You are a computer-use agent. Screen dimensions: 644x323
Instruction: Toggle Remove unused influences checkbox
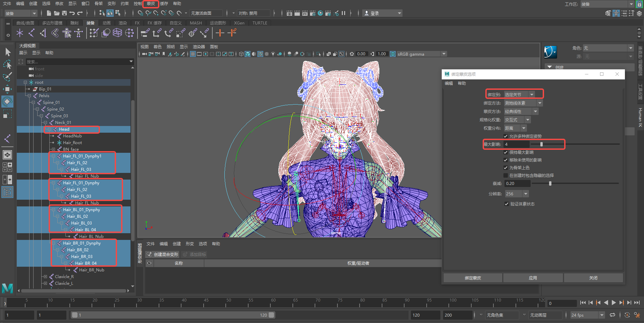506,160
